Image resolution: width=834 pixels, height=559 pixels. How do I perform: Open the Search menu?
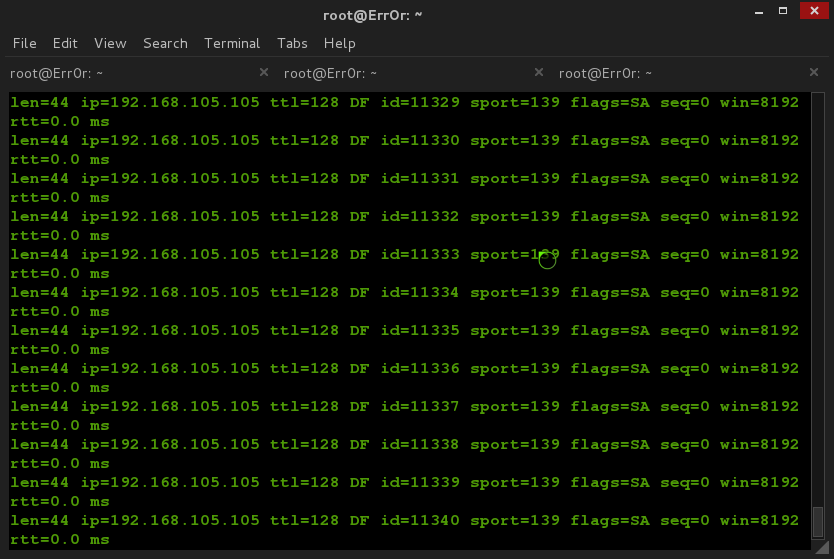pos(165,43)
